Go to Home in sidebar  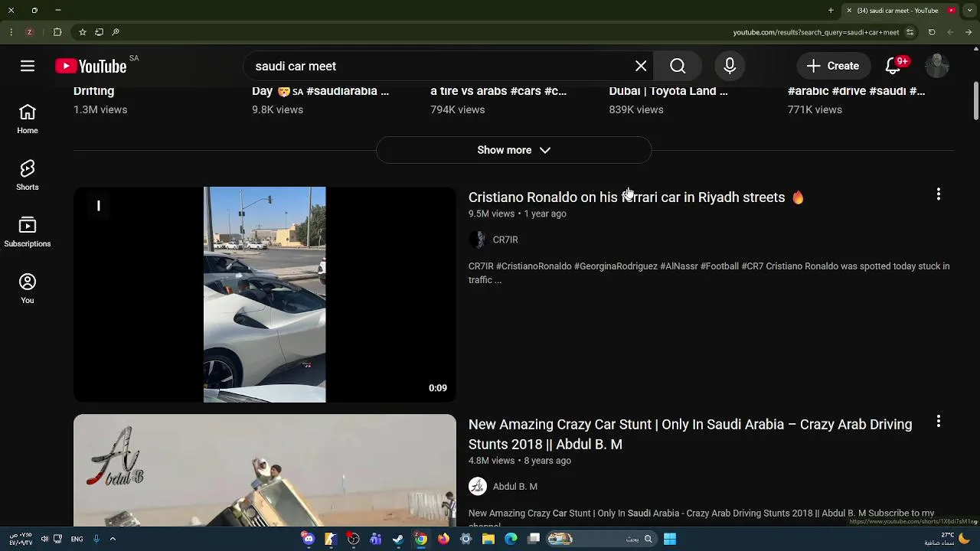pos(28,119)
